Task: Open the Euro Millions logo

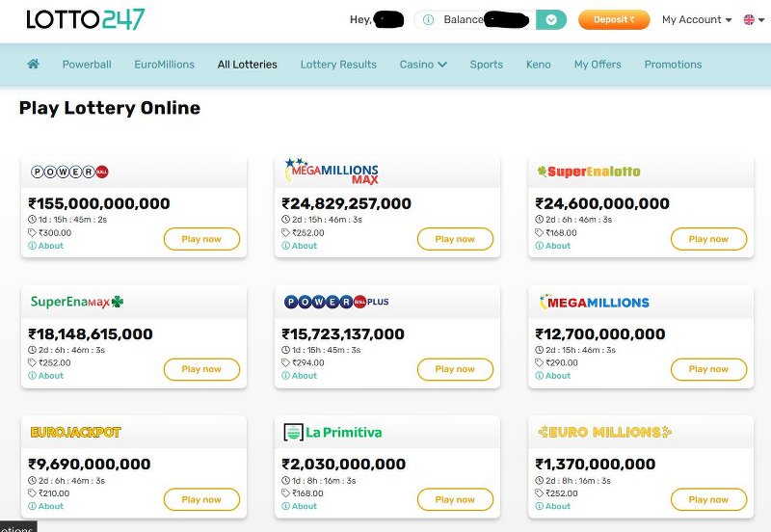Action: point(604,432)
